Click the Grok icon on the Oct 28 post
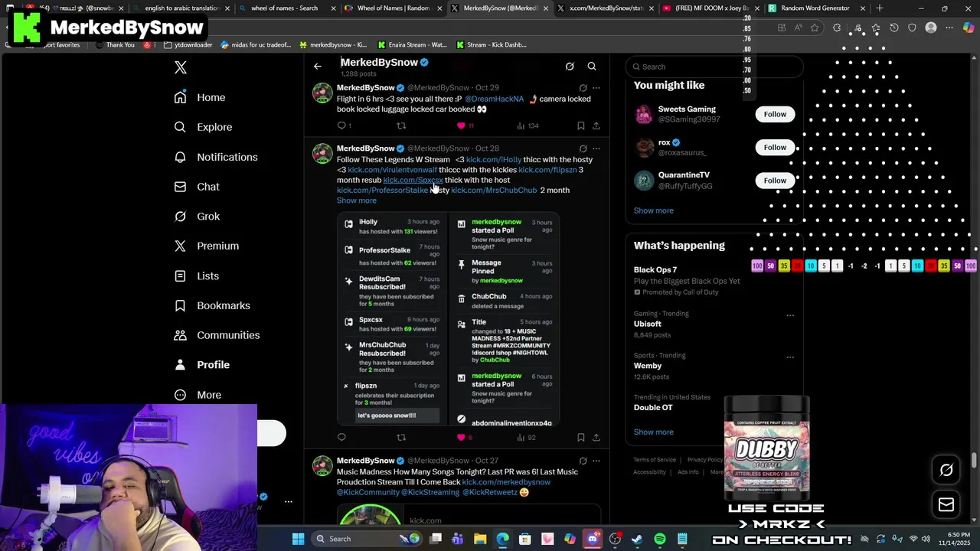The image size is (980, 551). click(583, 148)
